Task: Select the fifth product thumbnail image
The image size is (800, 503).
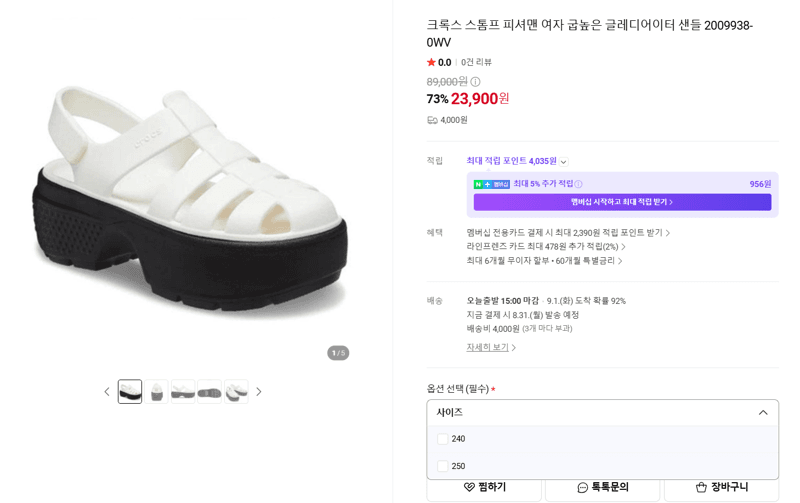Action: (236, 392)
